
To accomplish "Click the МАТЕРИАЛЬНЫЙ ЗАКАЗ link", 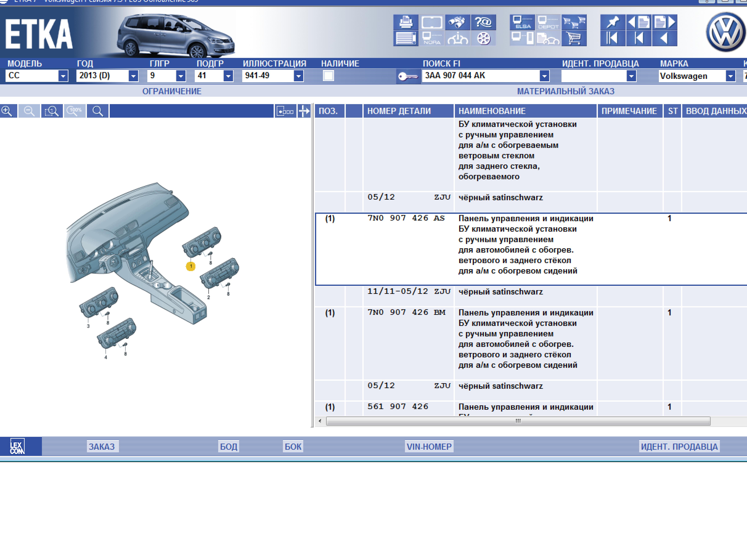I will tap(565, 91).
